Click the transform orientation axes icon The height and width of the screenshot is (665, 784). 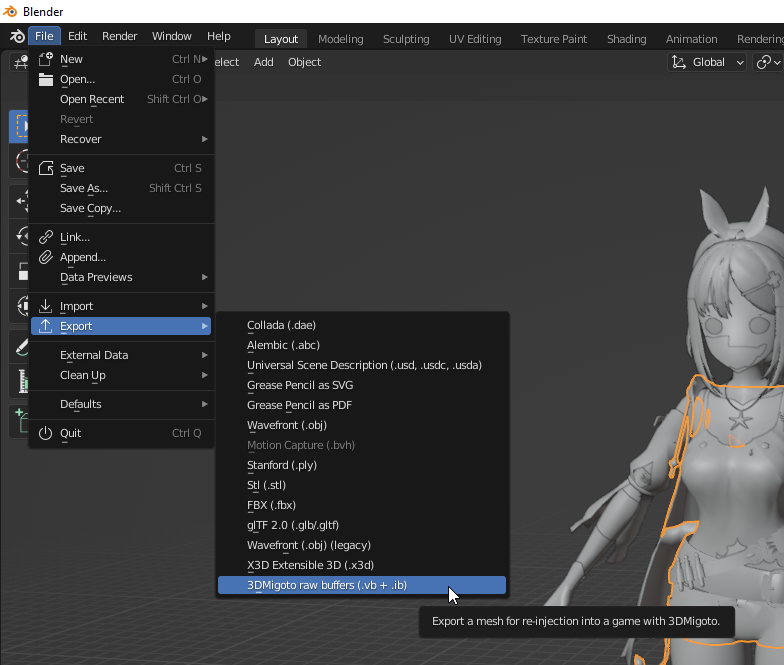coord(678,62)
